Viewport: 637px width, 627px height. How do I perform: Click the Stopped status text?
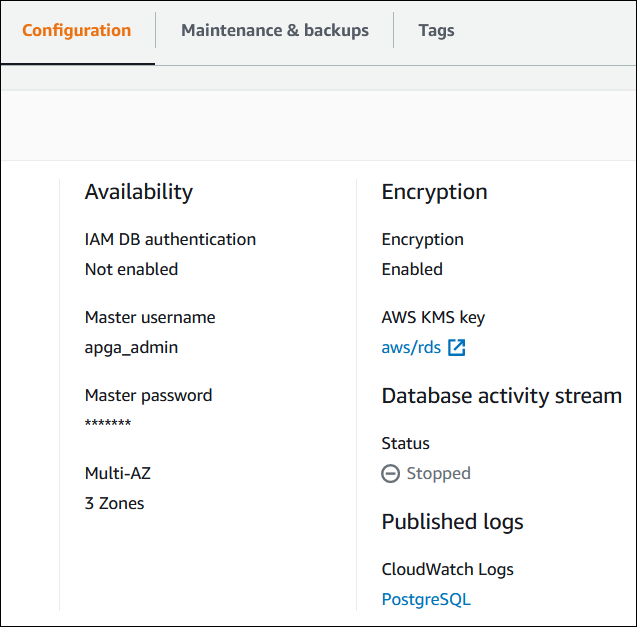point(438,474)
